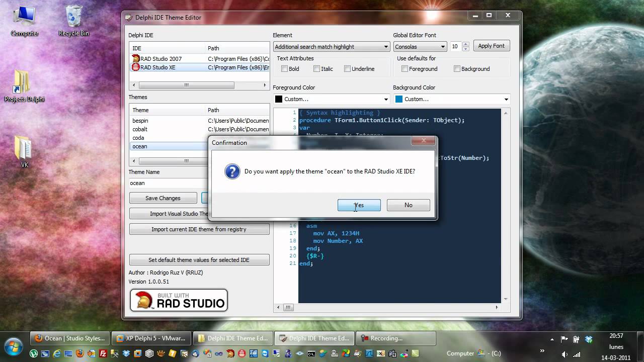Click the Theme column header in Themes list
The image size is (644, 362).
168,110
